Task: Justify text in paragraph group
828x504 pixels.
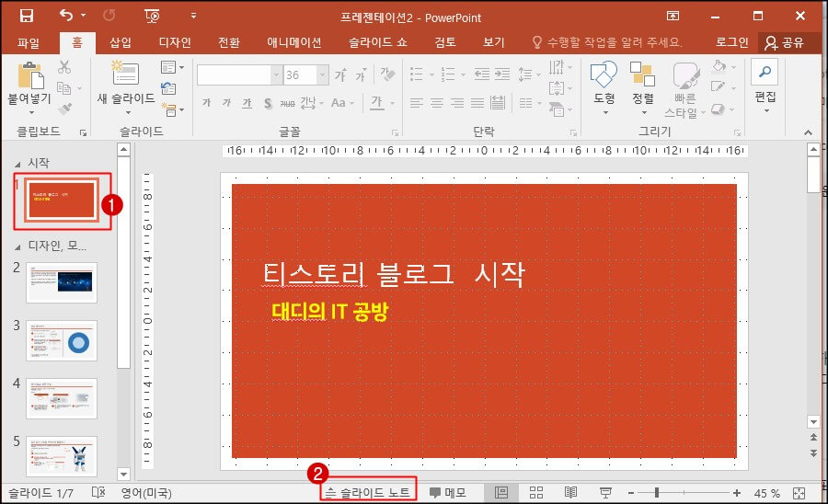Action: point(477,102)
